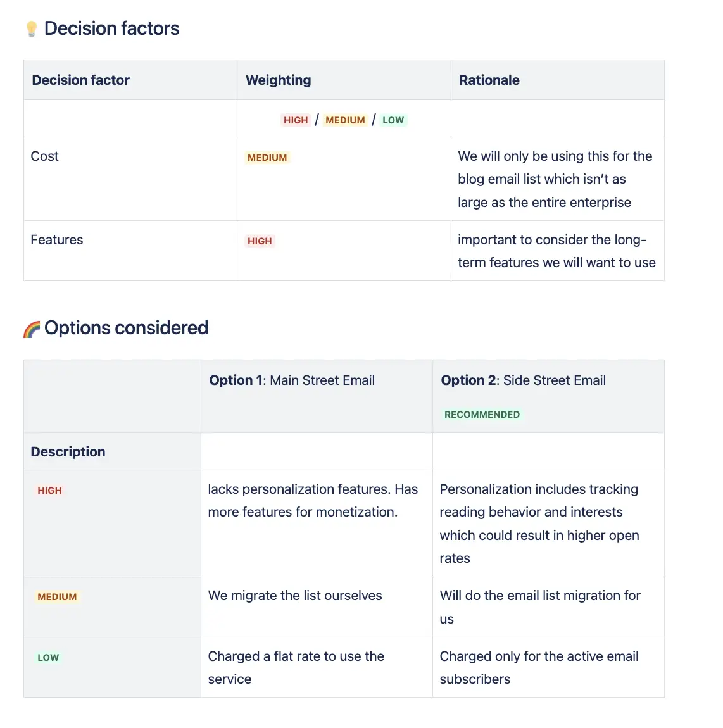The image size is (723, 728).
Task: Click the RECOMMENDED status under Option 2
Action: pos(482,415)
